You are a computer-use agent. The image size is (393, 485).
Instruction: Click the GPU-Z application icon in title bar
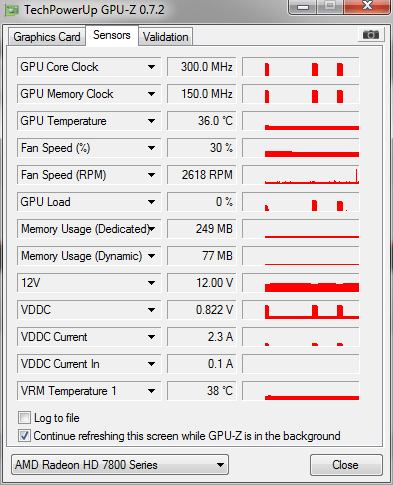tap(12, 10)
